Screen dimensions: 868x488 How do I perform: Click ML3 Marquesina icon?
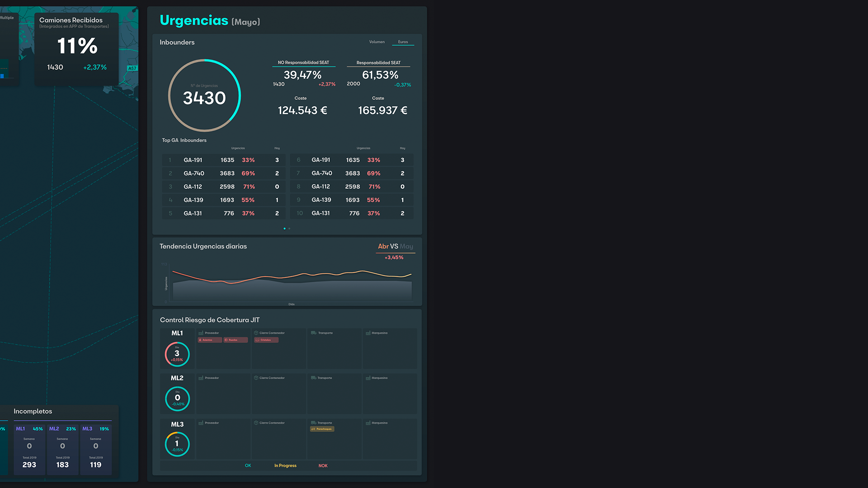(x=368, y=423)
